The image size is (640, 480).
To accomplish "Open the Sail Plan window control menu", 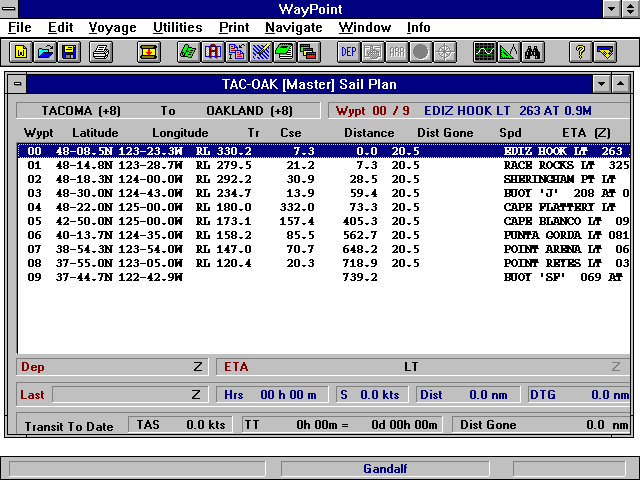I will 17,84.
